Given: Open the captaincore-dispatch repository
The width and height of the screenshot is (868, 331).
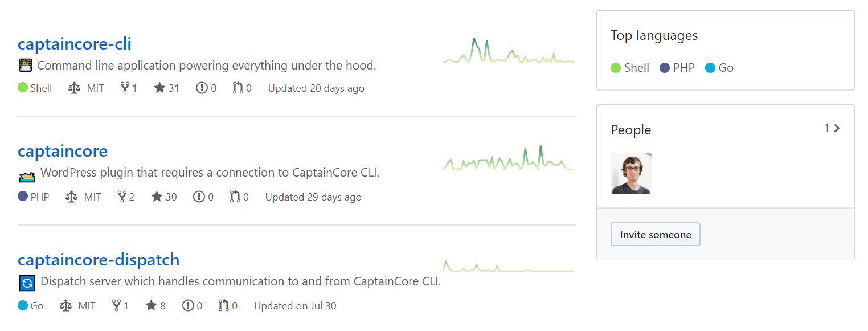Looking at the screenshot, I should tap(99, 260).
